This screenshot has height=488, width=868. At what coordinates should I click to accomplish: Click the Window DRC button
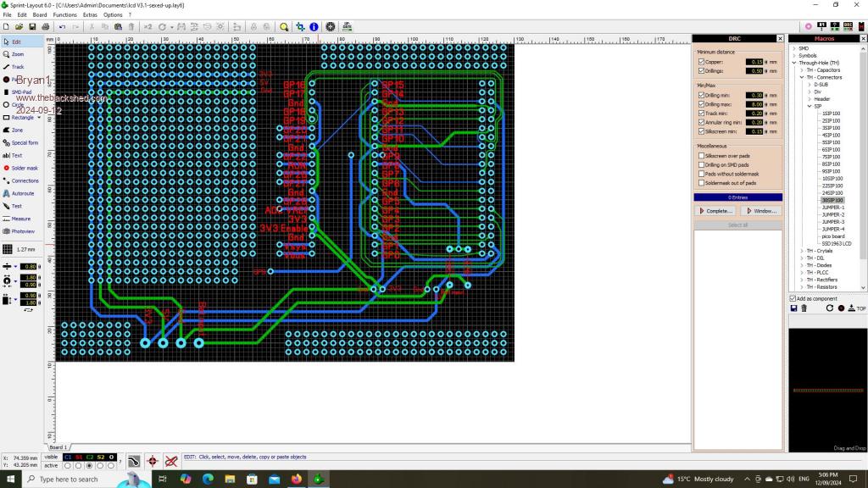click(x=760, y=210)
